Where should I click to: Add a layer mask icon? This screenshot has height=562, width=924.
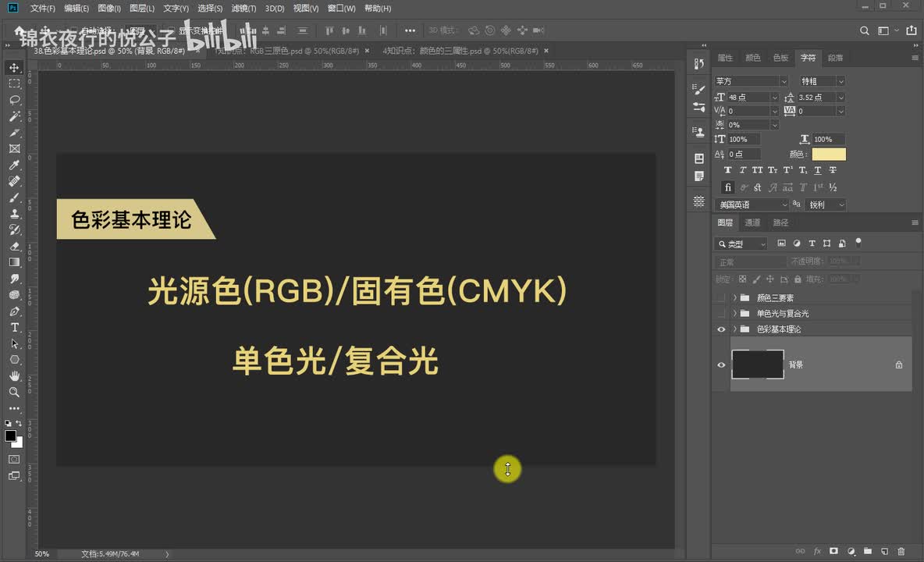pos(833,551)
